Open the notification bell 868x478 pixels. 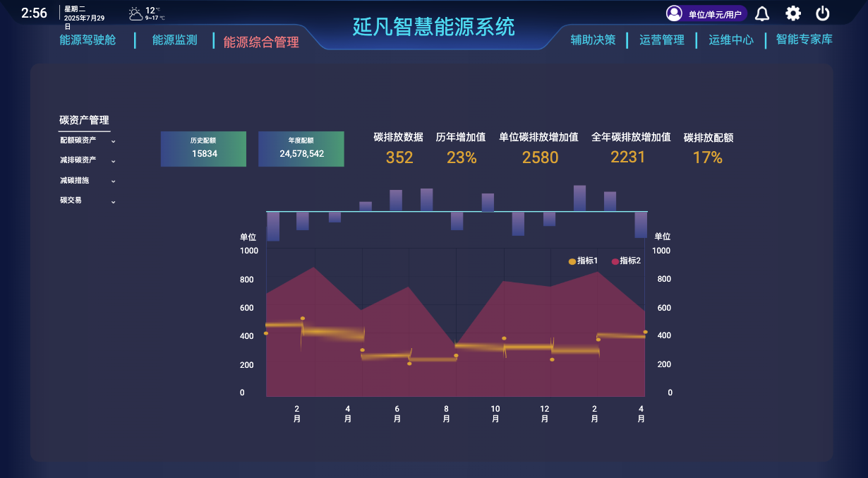click(x=762, y=13)
